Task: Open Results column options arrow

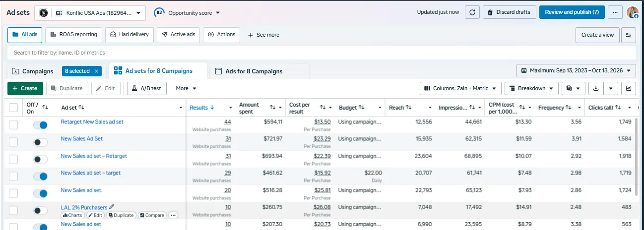Action: [x=231, y=108]
